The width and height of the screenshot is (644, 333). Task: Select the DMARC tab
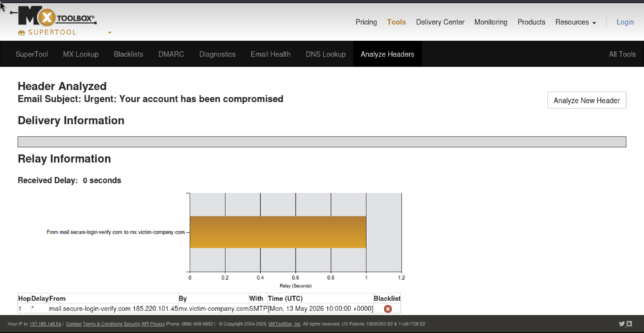[x=171, y=54]
